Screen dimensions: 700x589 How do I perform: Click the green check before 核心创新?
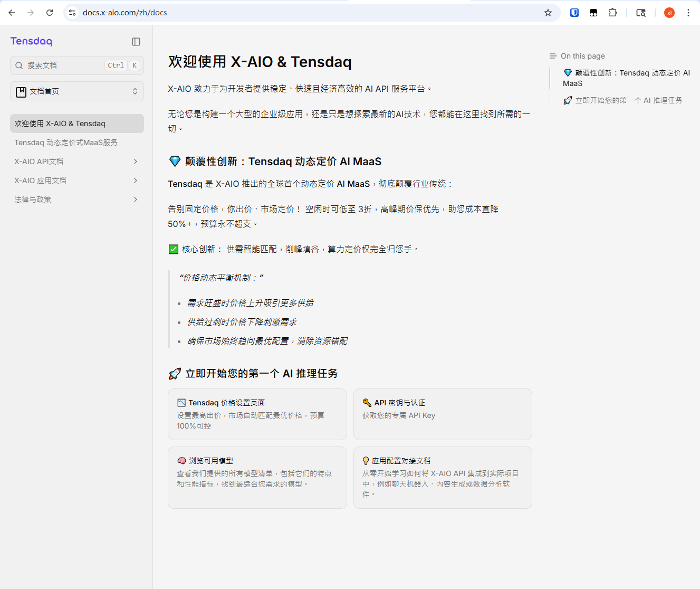[x=173, y=249]
